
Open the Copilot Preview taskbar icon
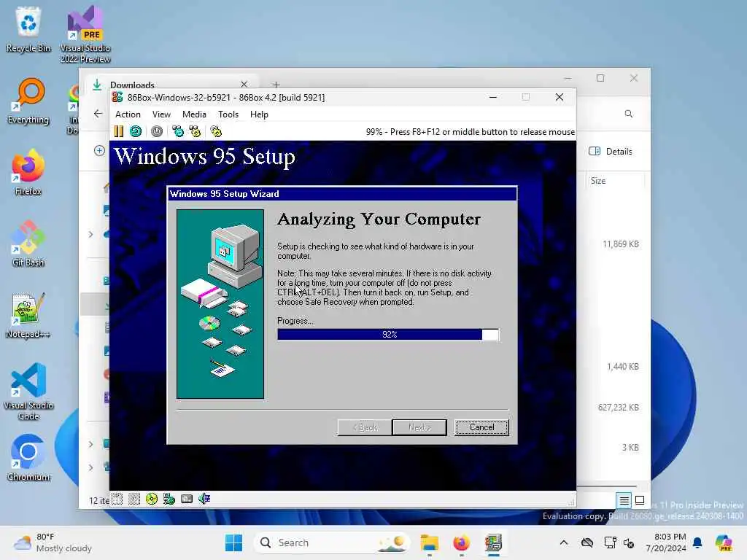(x=724, y=542)
